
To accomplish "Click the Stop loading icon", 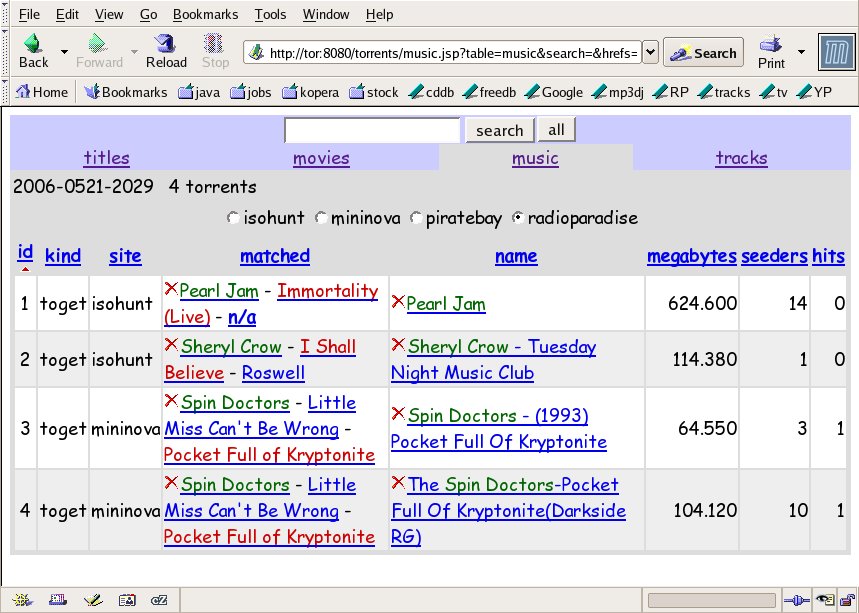I will tap(214, 44).
